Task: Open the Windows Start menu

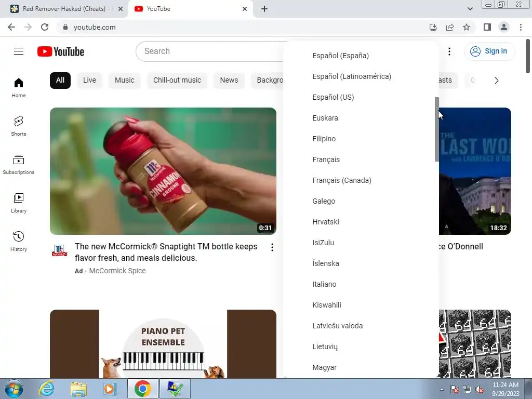Action: [x=14, y=389]
